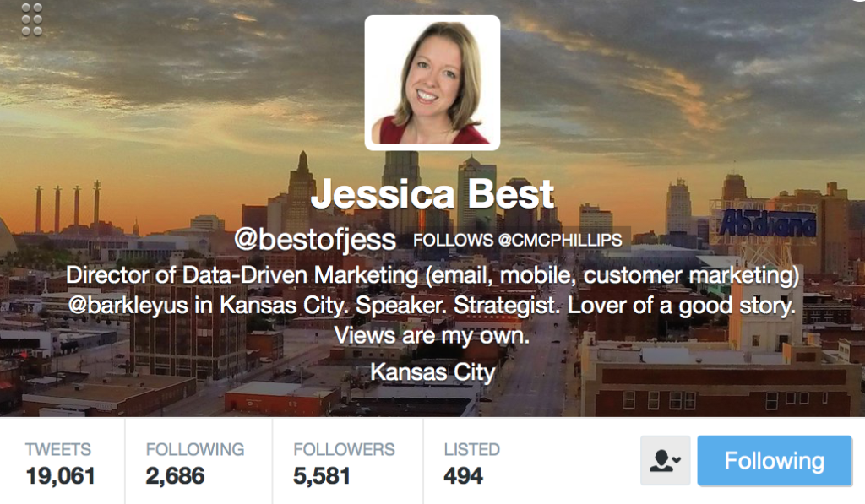Open the six-dot grid menu icon
Image resolution: width=865 pixels, height=504 pixels.
click(31, 20)
